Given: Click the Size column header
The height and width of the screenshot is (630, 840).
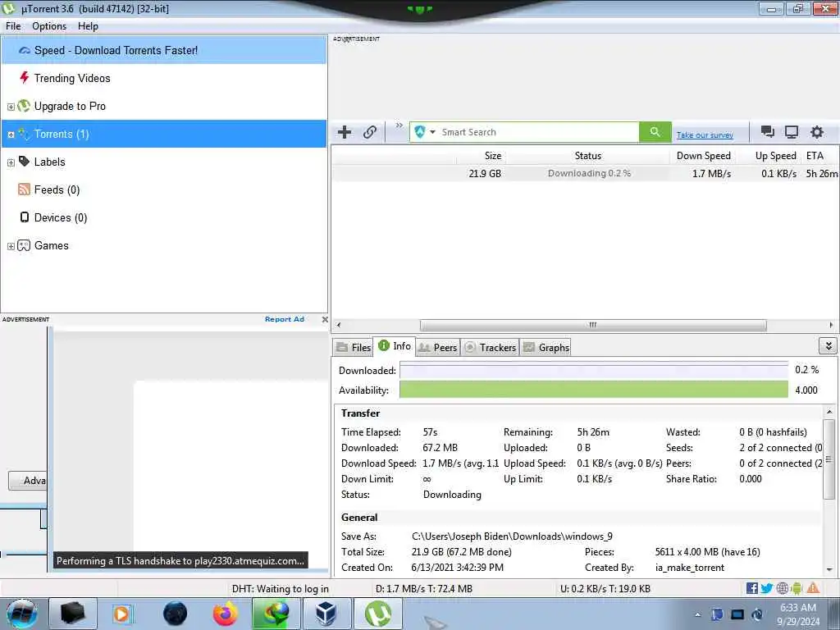Looking at the screenshot, I should point(481,155).
